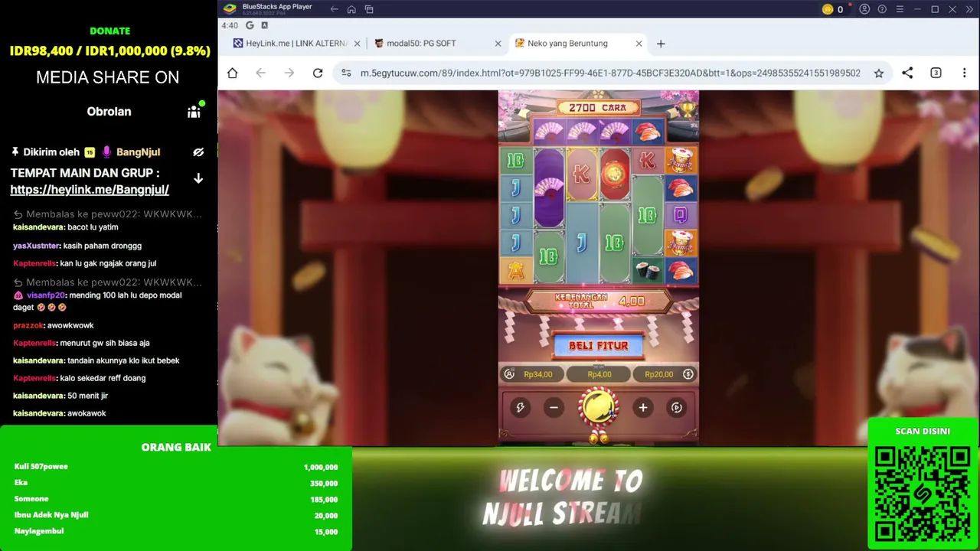Click the gold coin balance icon
The height and width of the screenshot is (551, 980).
point(828,9)
